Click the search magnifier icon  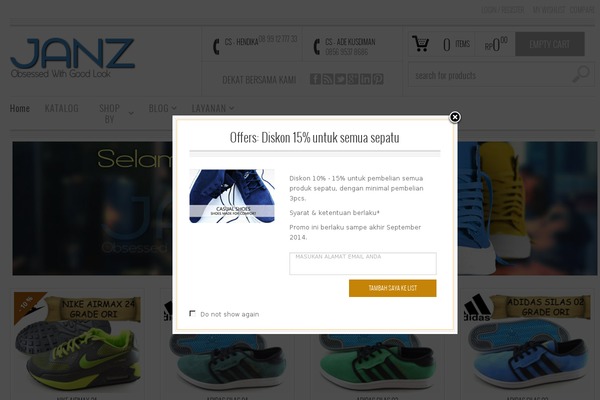[x=581, y=74]
